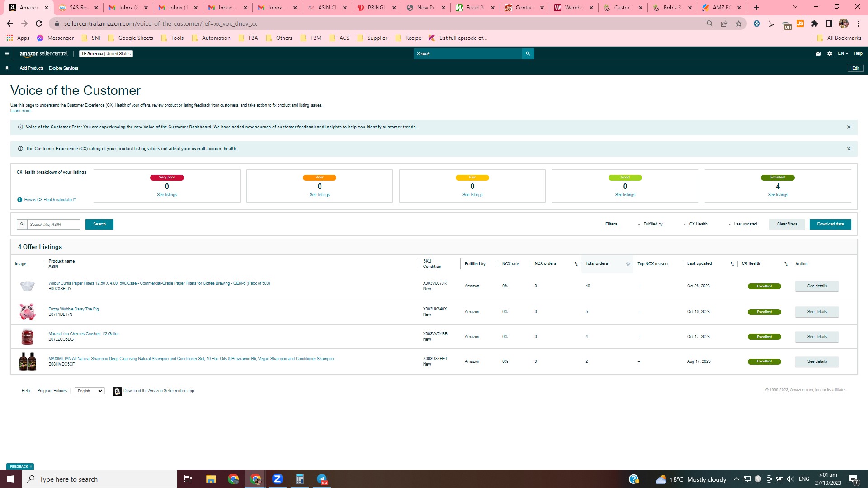The width and height of the screenshot is (868, 488).
Task: Expand the Fulfilled by filter dropdown
Action: pos(650,224)
